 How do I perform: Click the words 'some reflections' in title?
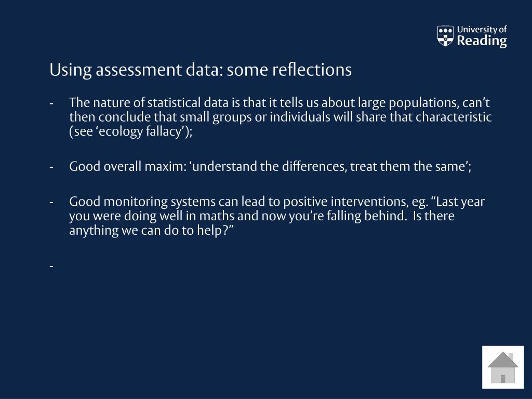pos(289,70)
